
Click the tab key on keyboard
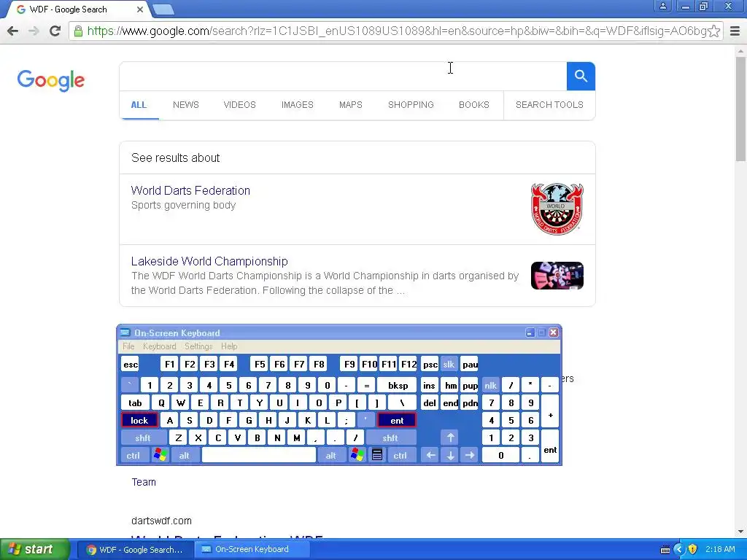pyautogui.click(x=135, y=402)
